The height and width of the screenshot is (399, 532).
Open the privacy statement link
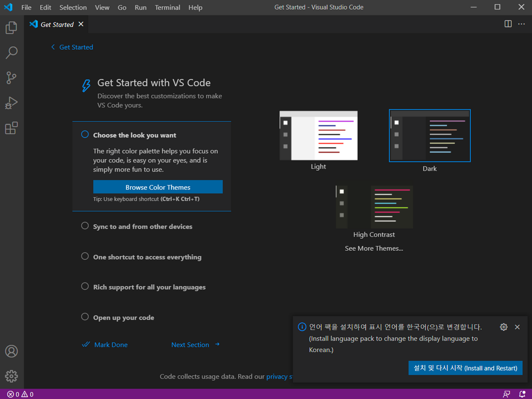point(279,376)
